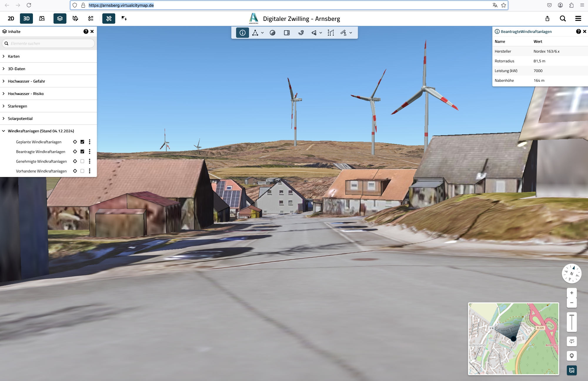588x381 pixels.
Task: Open the search magnifier in header
Action: point(562,19)
